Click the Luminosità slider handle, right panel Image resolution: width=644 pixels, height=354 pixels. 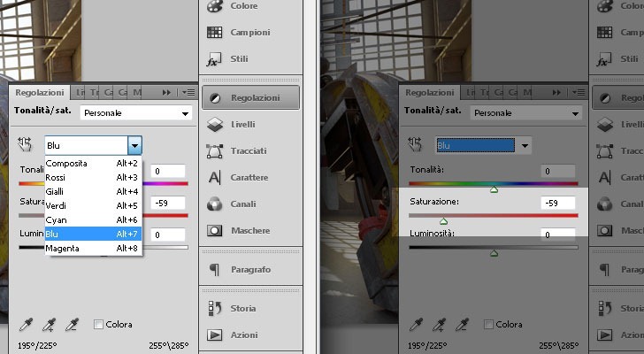(x=494, y=254)
